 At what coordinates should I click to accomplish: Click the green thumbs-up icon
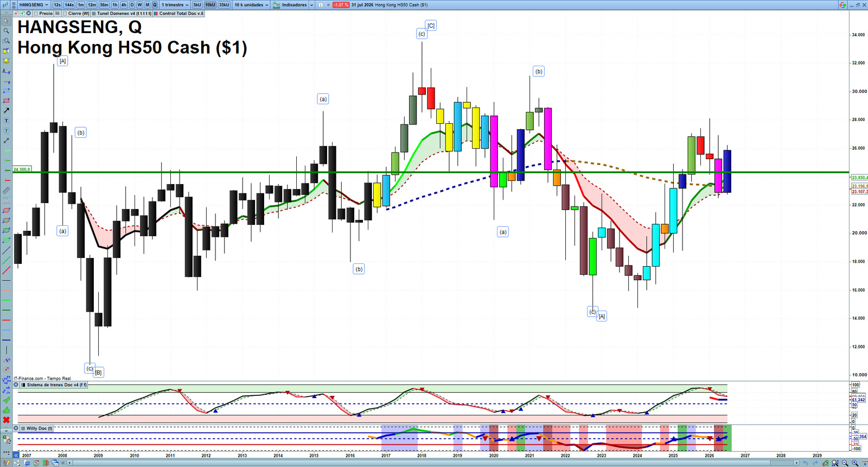6,410
